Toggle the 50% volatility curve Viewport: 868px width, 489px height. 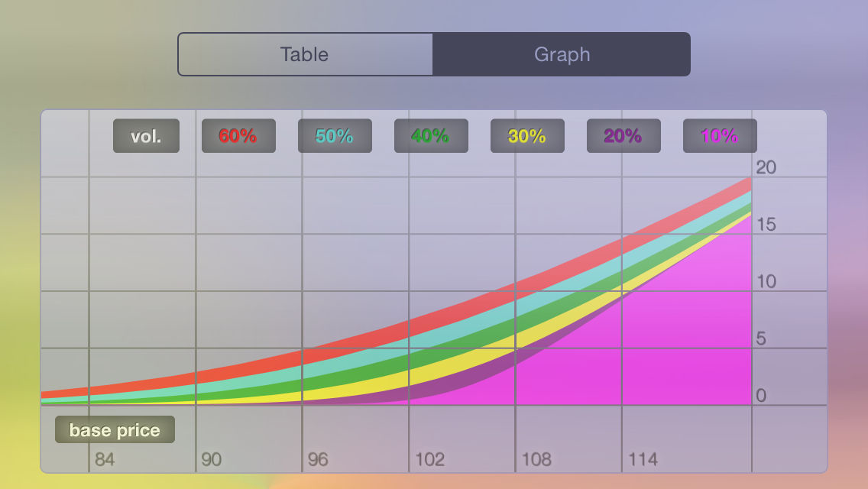coord(334,135)
